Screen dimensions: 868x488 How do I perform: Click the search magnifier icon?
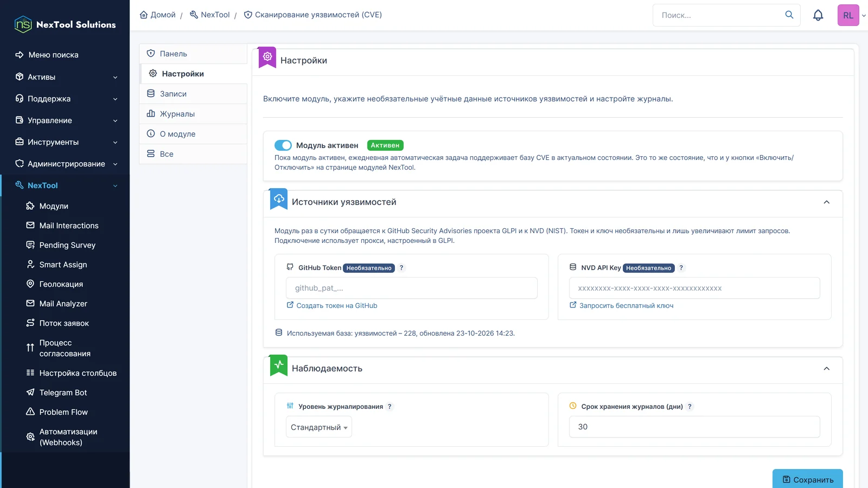(x=789, y=15)
